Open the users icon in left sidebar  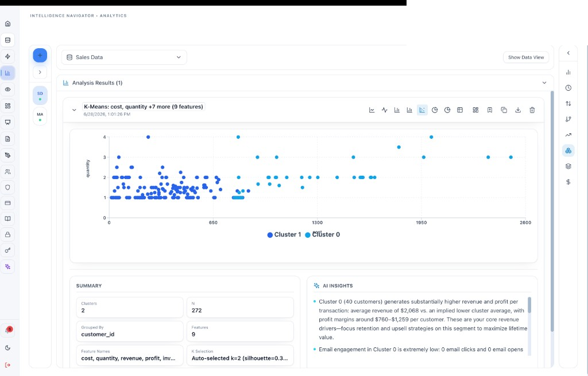[7, 172]
